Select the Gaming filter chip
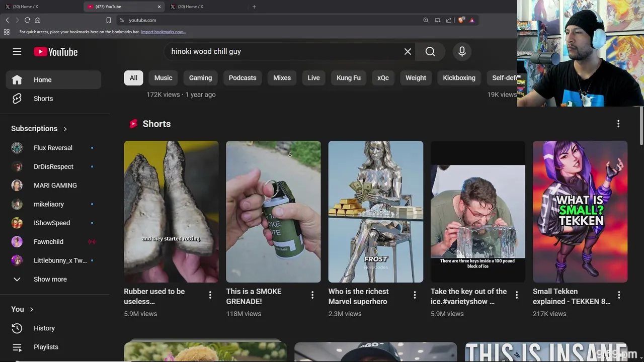The width and height of the screenshot is (644, 362). [200, 78]
